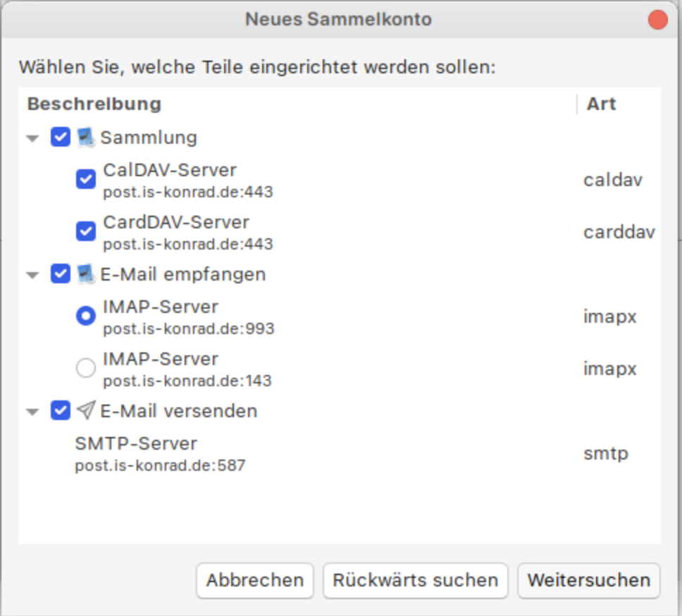This screenshot has height=616, width=682.
Task: Uncheck the E-Mail empfangen checkbox
Action: tap(61, 274)
